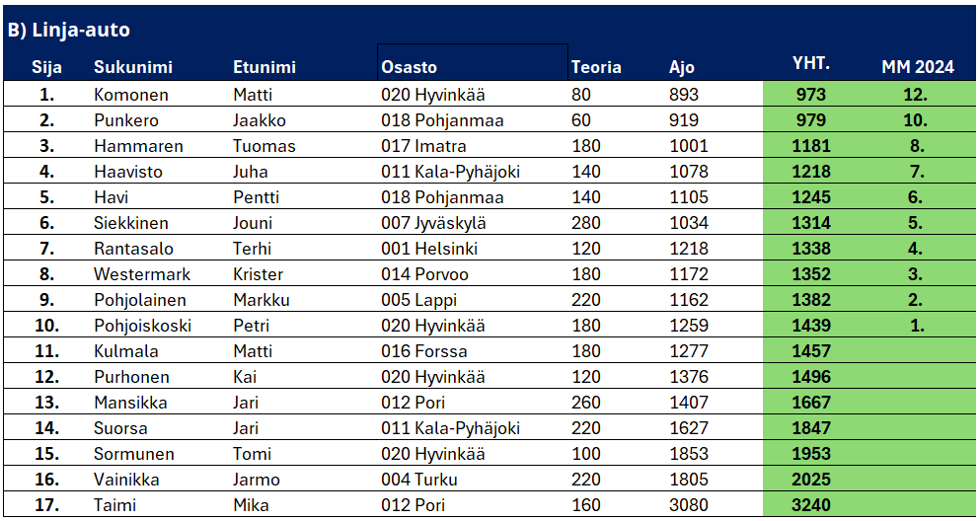Click the 'B) Linja-auto' title cell
This screenshot has width=980, height=521.
click(x=69, y=30)
